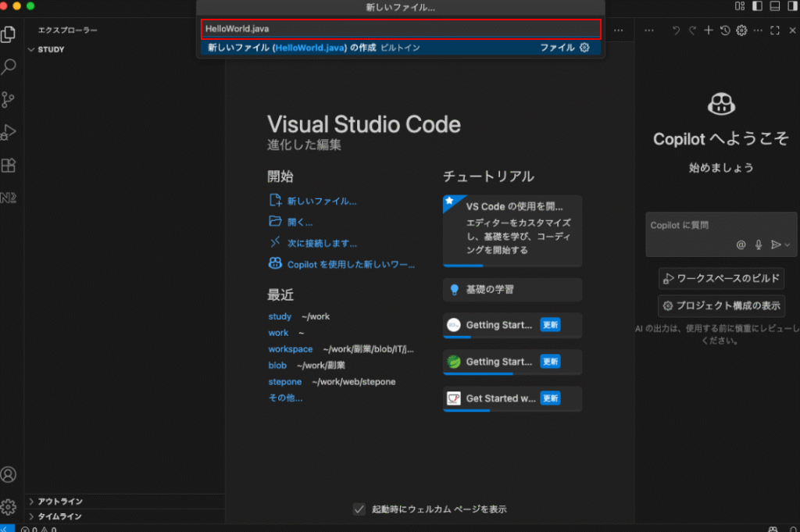Open the Extensions view
800x532 pixels.
8,166
